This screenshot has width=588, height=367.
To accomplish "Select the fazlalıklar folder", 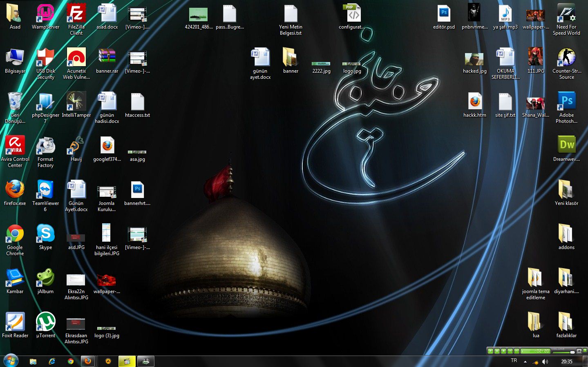I will [566, 325].
